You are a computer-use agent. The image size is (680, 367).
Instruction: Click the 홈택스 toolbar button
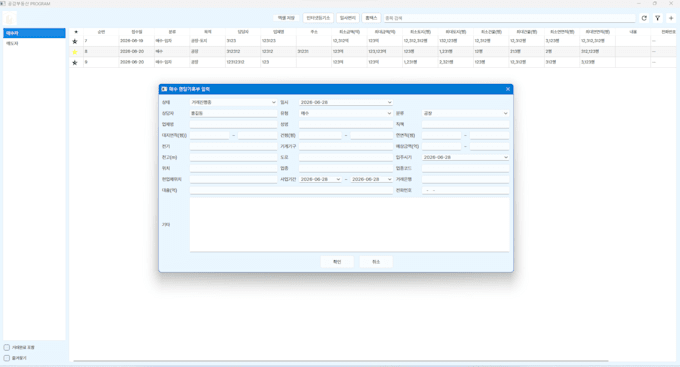pos(371,18)
